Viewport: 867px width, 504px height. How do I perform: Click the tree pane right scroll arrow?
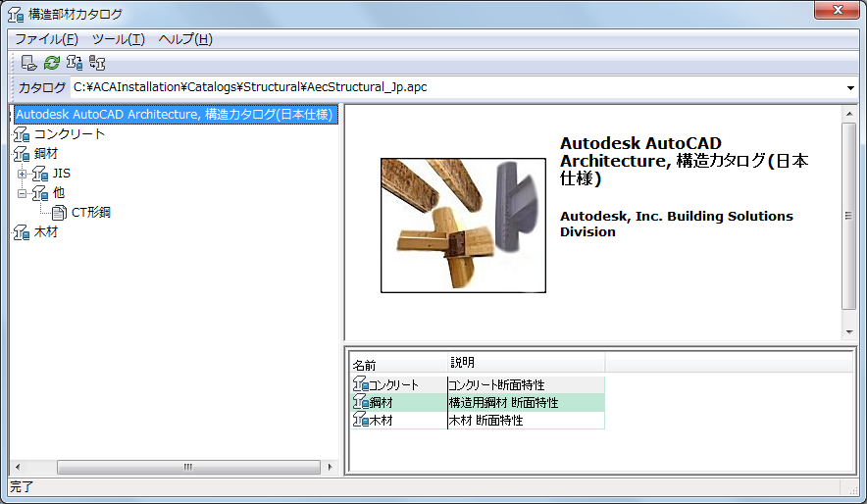pos(331,467)
